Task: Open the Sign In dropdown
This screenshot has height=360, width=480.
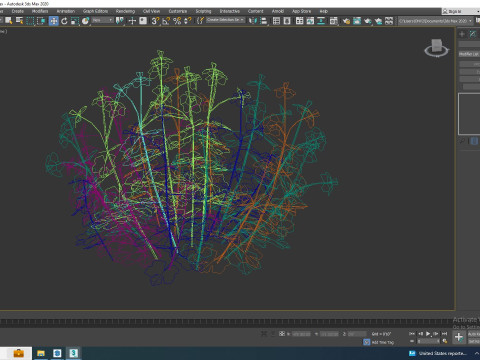Action: [x=461, y=11]
